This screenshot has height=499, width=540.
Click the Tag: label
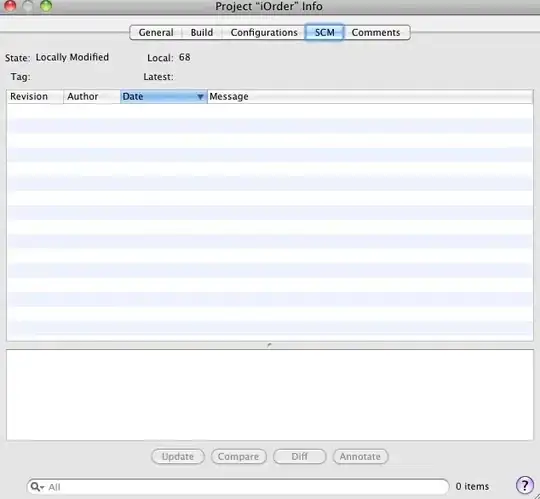click(x=20, y=76)
